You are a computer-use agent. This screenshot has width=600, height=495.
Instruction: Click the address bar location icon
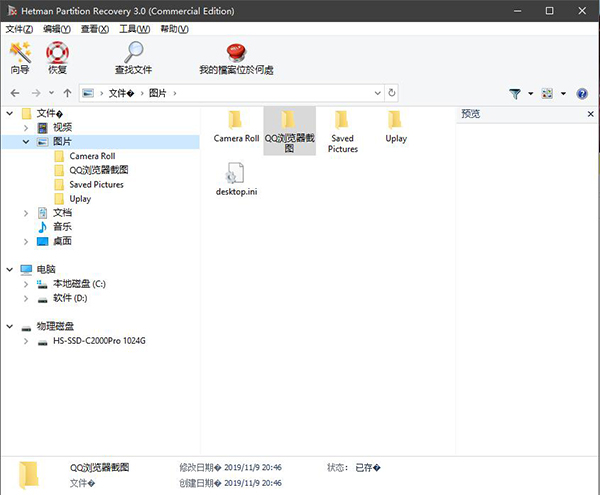[x=88, y=93]
